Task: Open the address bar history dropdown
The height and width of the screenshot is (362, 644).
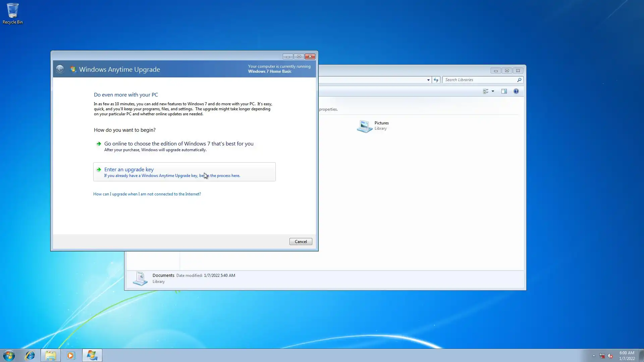Action: 428,80
